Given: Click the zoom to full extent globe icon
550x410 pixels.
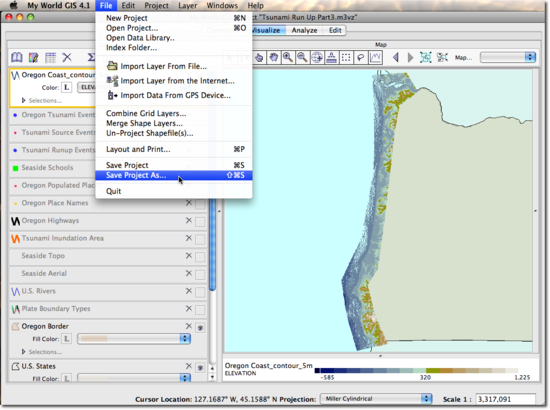Looking at the screenshot, I should tap(317, 57).
